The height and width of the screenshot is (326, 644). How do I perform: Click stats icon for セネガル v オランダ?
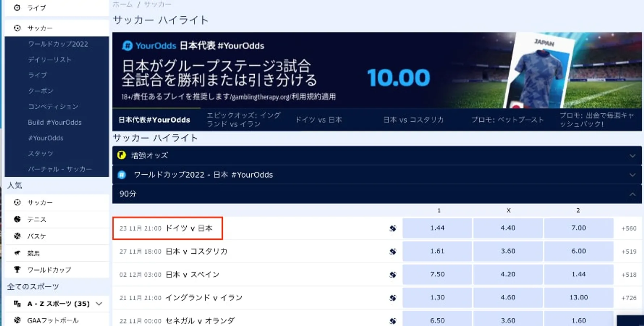click(x=393, y=321)
